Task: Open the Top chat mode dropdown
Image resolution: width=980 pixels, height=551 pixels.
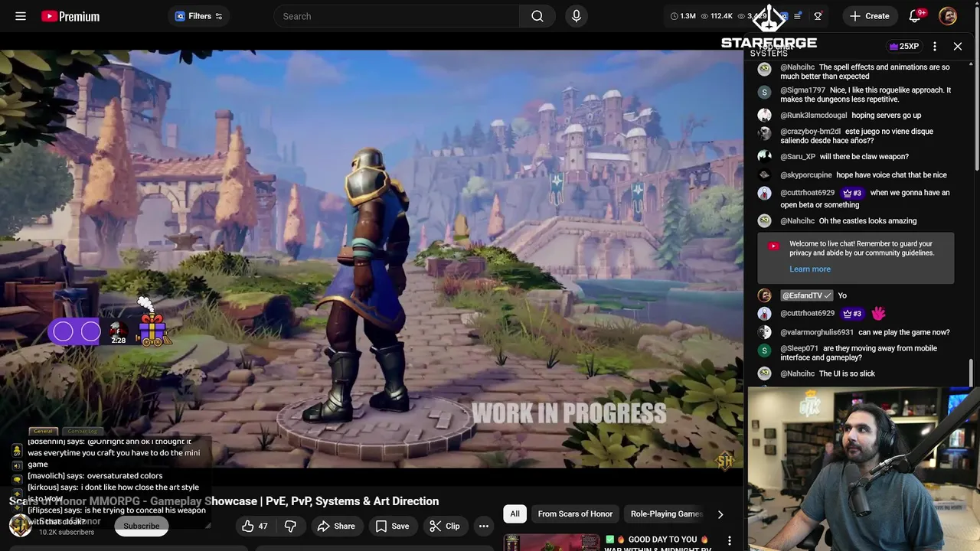Action: 781,47
